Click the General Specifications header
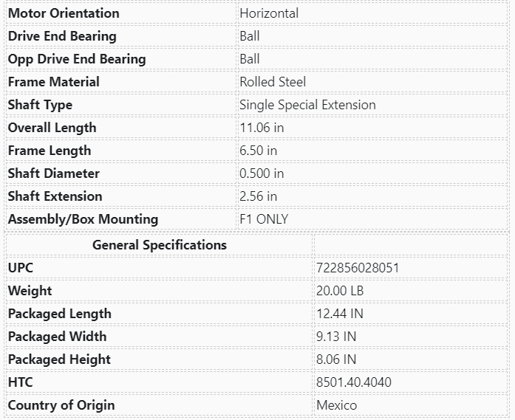 tap(160, 245)
